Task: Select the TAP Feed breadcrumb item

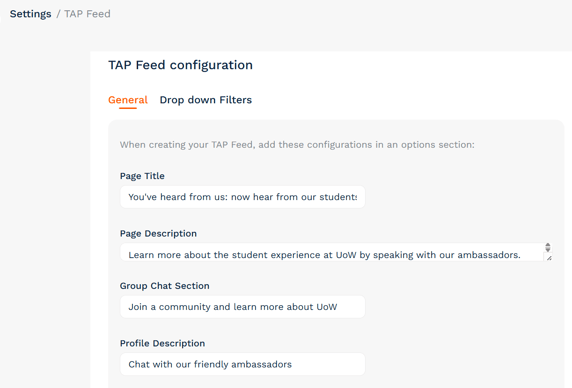Action: pyautogui.click(x=87, y=14)
